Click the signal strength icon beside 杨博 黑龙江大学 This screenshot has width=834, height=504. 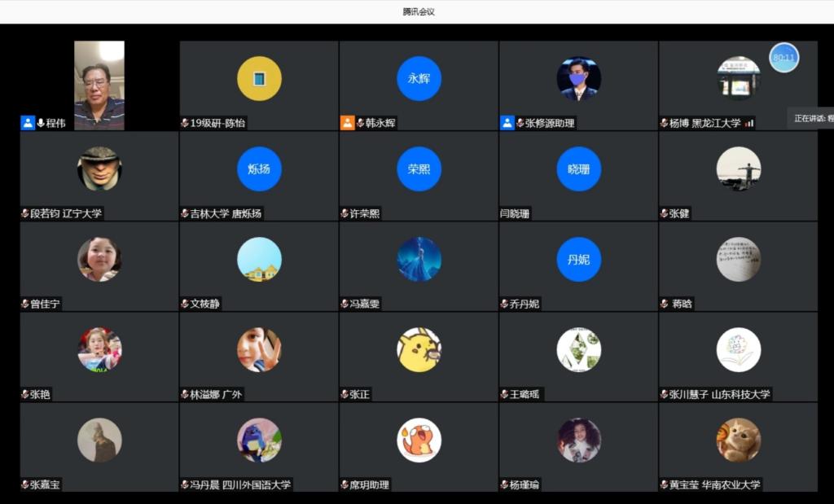pyautogui.click(x=749, y=123)
